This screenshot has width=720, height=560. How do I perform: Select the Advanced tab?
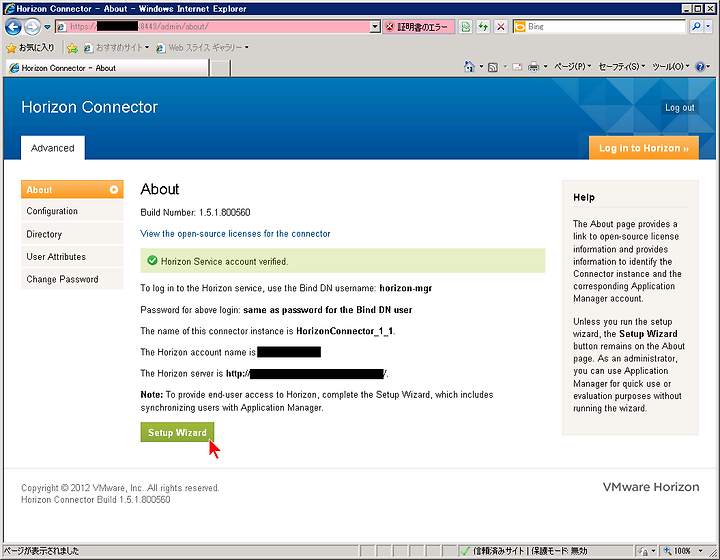[53, 148]
